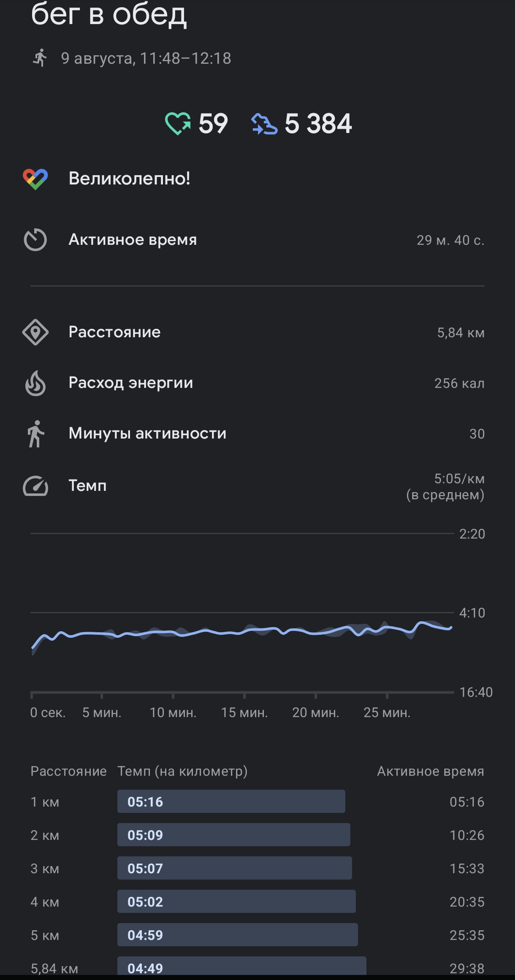
Task: Tap the Heart Points icon next to 59
Action: [178, 124]
